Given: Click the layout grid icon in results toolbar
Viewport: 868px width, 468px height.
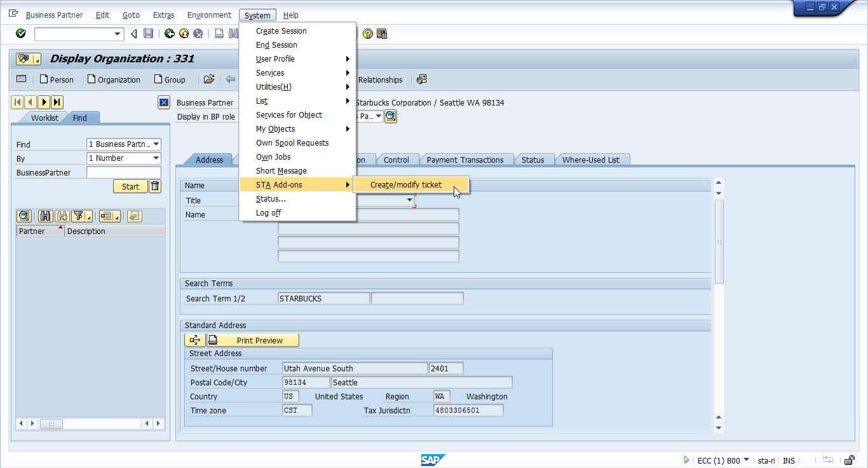Looking at the screenshot, I should point(109,216).
